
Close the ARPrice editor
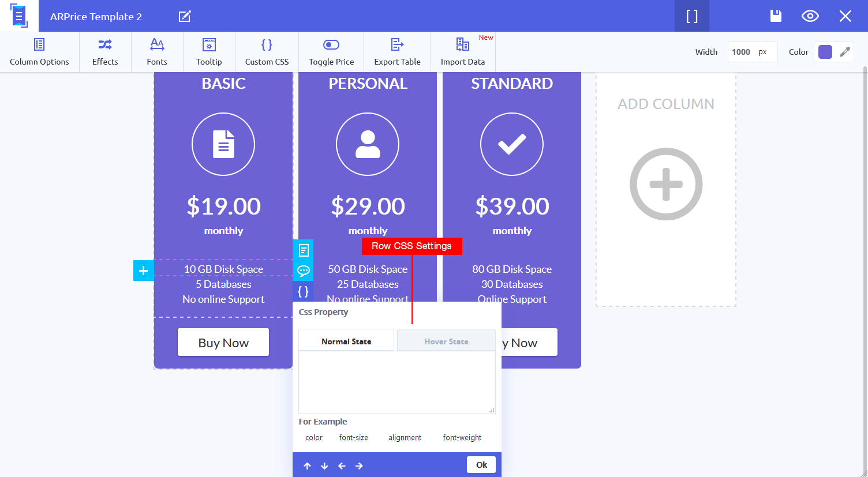point(845,16)
